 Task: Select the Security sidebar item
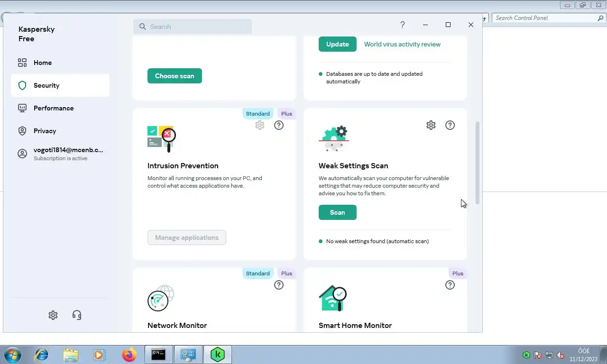60,85
